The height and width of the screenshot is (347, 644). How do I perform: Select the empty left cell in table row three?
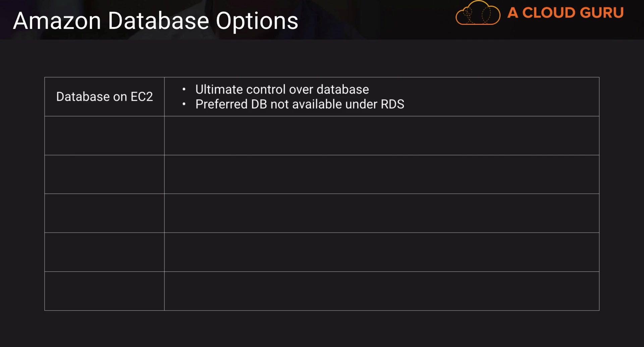click(x=104, y=175)
